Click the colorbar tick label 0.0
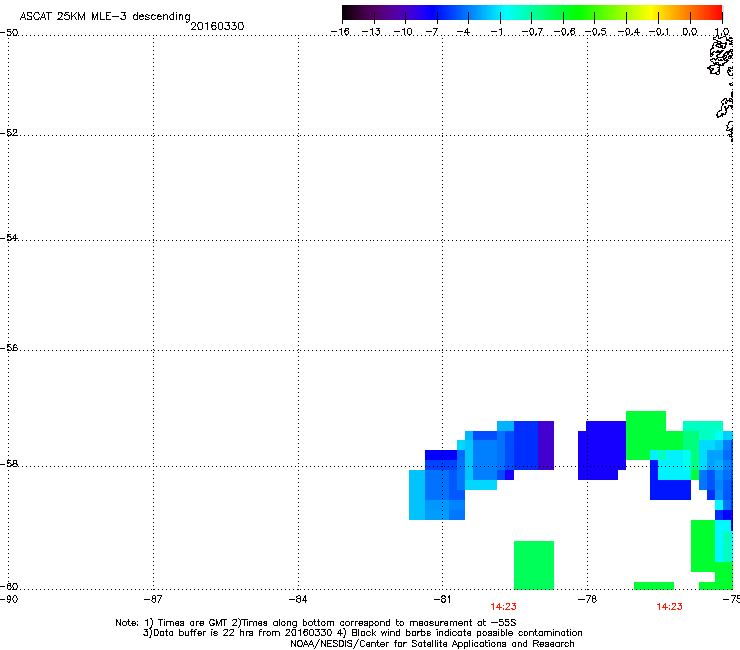The image size is (740, 650). pyautogui.click(x=690, y=32)
